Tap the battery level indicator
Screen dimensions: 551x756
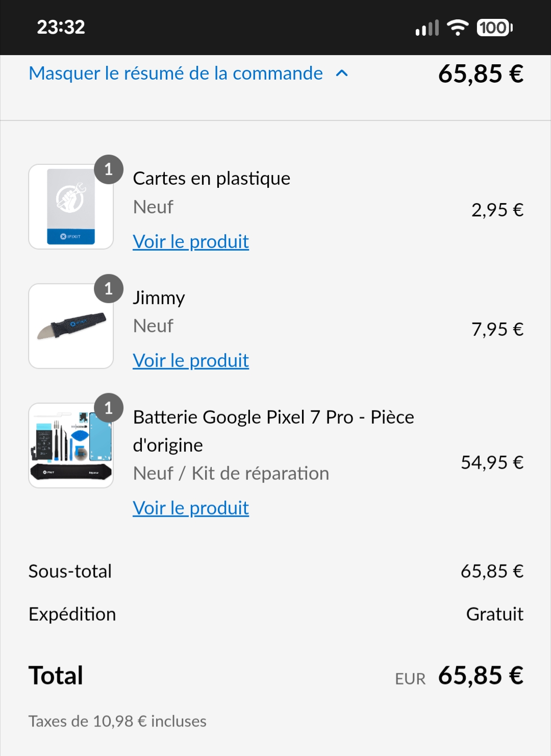494,28
